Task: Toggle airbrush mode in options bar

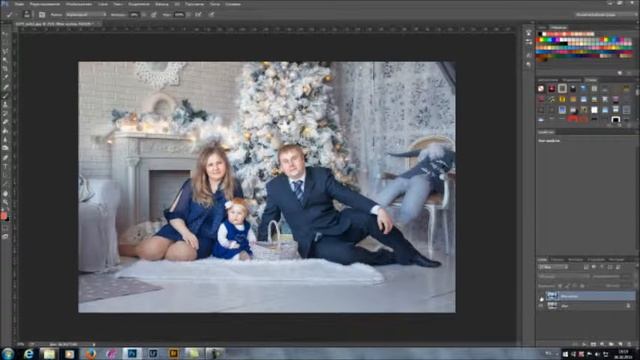Action: pyautogui.click(x=198, y=14)
